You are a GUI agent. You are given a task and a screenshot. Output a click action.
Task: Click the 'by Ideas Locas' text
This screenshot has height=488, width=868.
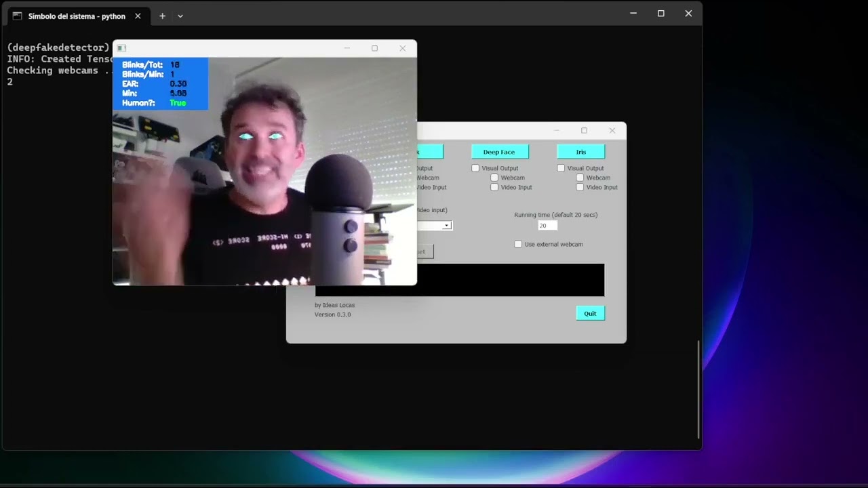tap(334, 305)
